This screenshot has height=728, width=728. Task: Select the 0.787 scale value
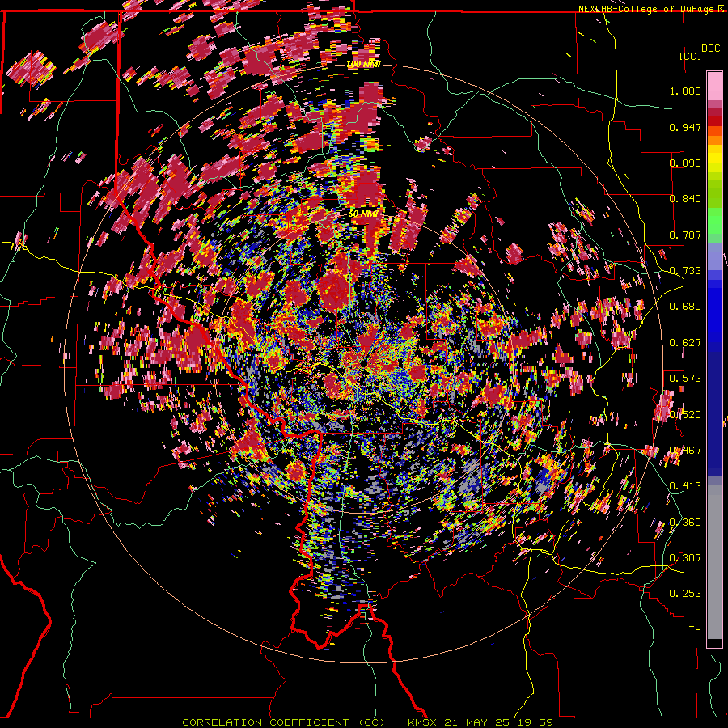click(685, 235)
